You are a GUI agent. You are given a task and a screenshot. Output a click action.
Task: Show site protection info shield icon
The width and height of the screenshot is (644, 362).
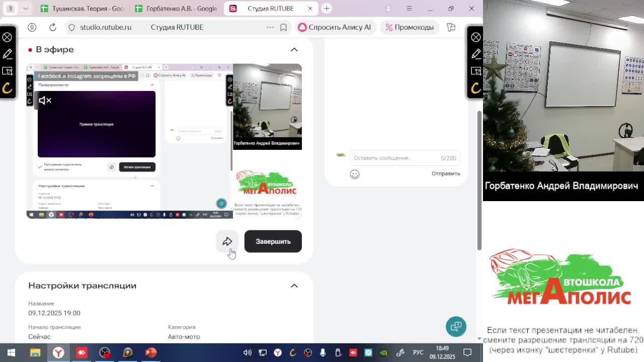point(71,27)
